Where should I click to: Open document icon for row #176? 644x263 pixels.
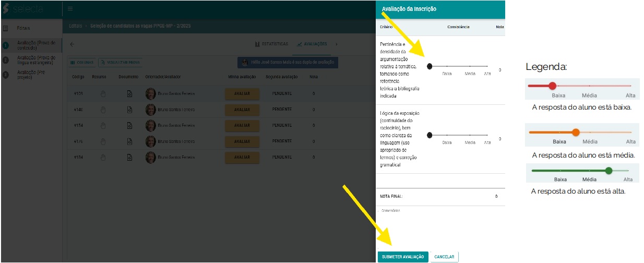[x=129, y=141]
